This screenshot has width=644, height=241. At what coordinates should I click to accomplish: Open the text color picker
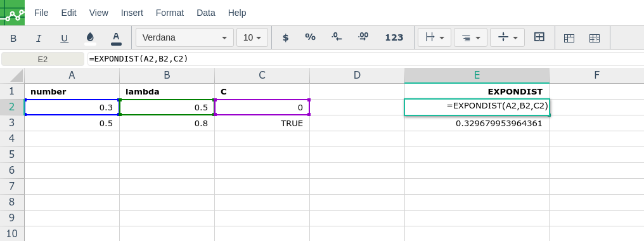coord(116,38)
